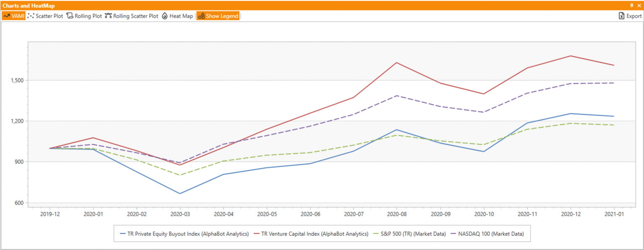Pin the Charts and HeatMap panel
This screenshot has width=644, height=250.
[x=632, y=5]
